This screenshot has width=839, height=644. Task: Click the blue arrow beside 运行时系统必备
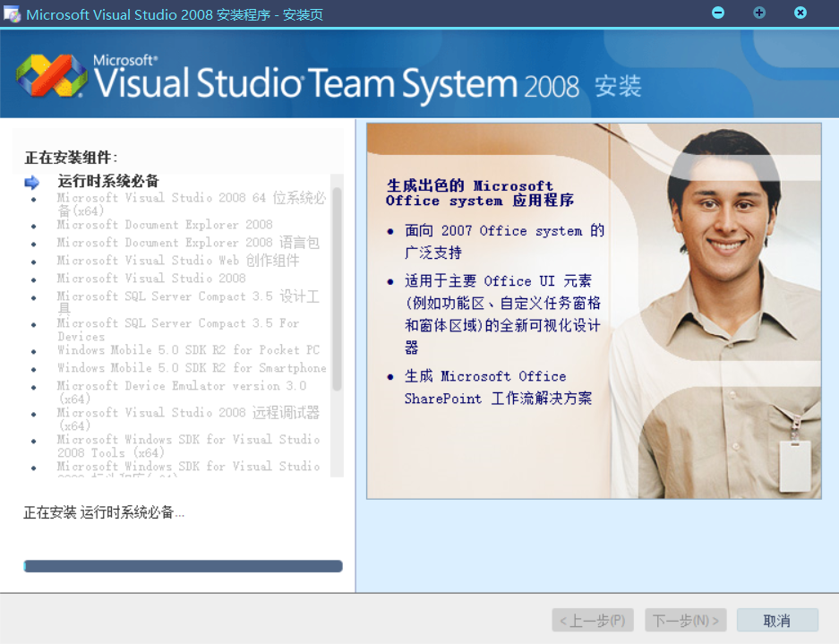click(x=32, y=182)
